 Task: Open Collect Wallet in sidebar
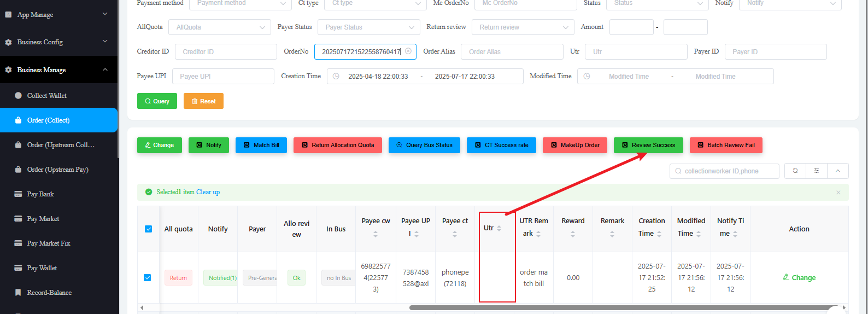[47, 96]
